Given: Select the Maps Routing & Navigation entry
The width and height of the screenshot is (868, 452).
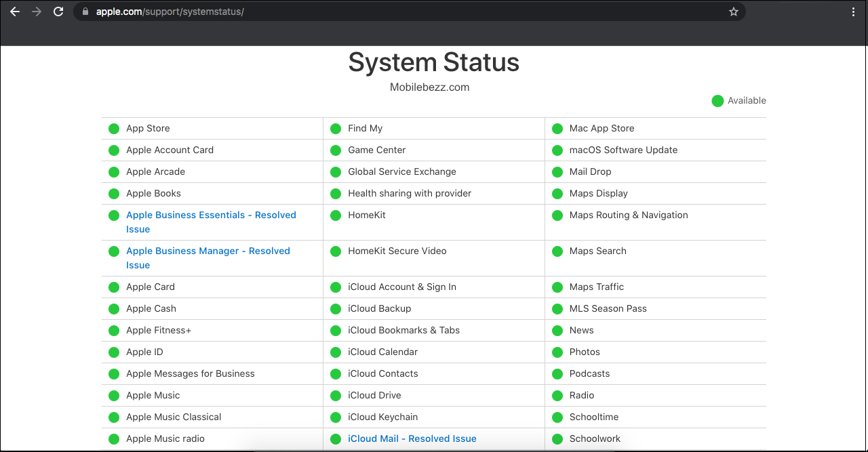Looking at the screenshot, I should click(x=629, y=215).
